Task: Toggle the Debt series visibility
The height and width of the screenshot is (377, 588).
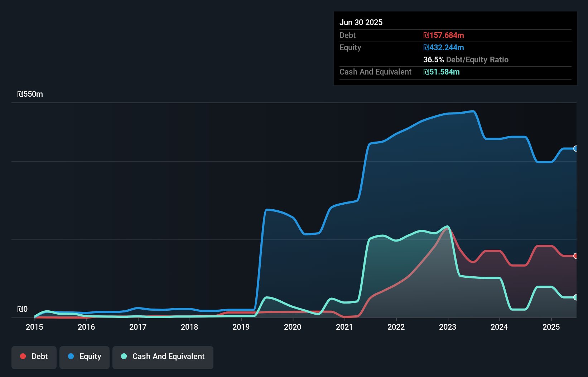Action: coord(34,357)
